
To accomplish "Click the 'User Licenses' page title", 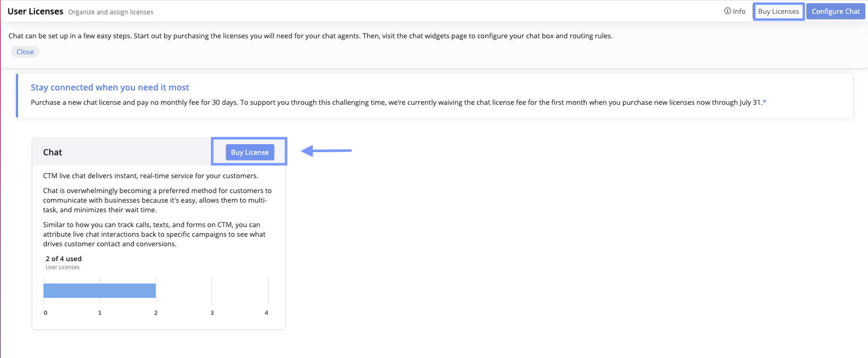I will (x=35, y=11).
